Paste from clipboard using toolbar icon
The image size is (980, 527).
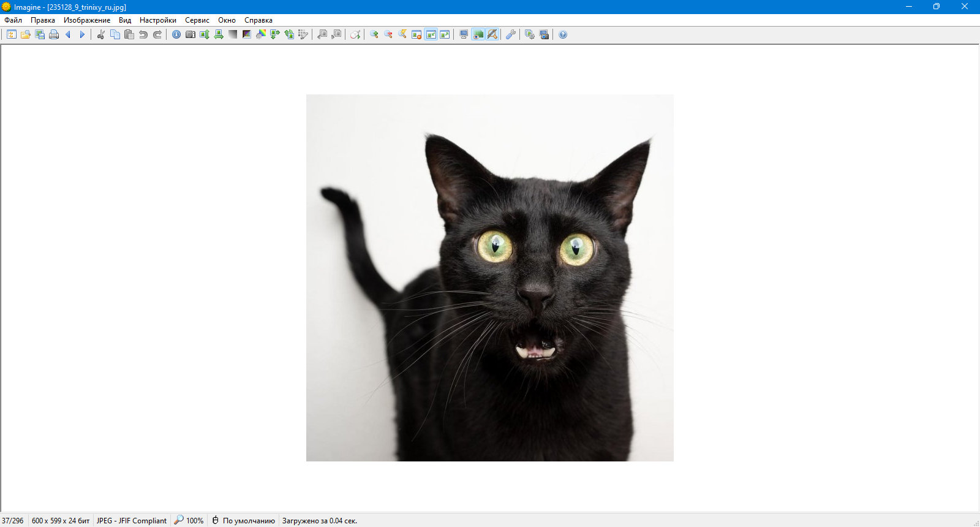[129, 34]
